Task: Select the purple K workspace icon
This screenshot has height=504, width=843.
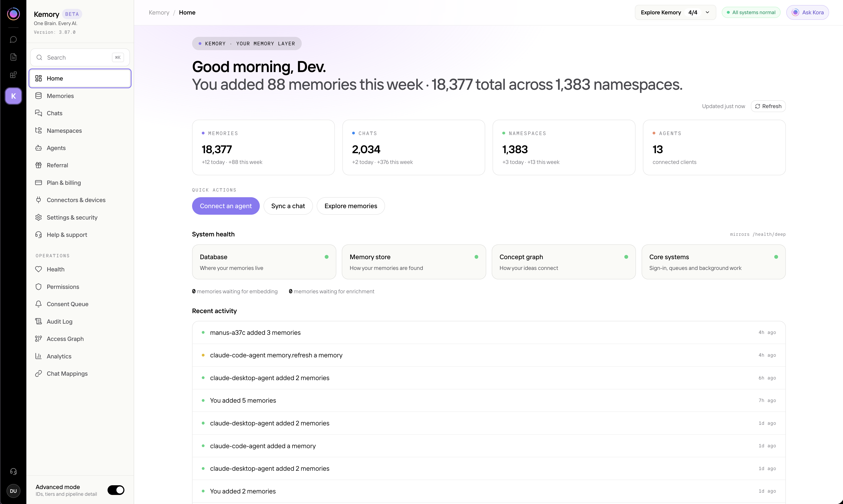Action: click(x=13, y=96)
